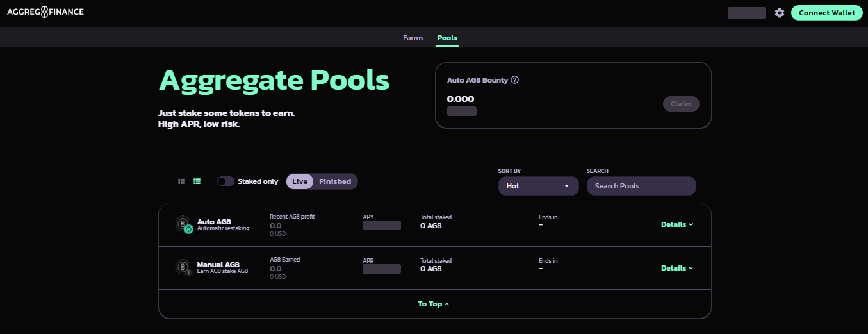The image size is (868, 334).
Task: Click the Connect Wallet button
Action: [827, 13]
